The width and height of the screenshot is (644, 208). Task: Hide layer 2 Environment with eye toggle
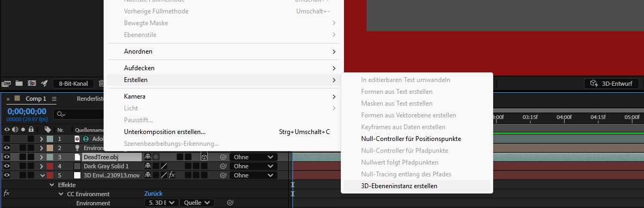(x=6, y=148)
